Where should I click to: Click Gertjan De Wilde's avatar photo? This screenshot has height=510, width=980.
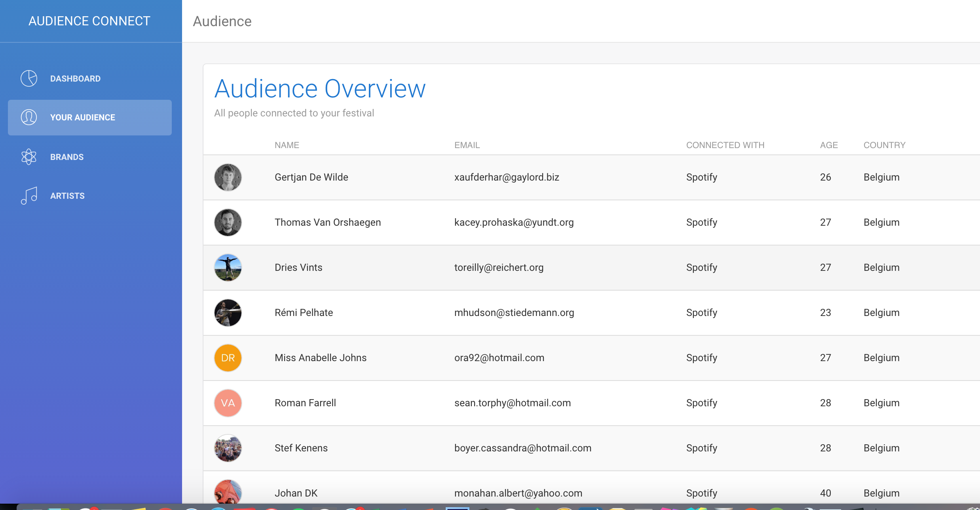click(228, 177)
